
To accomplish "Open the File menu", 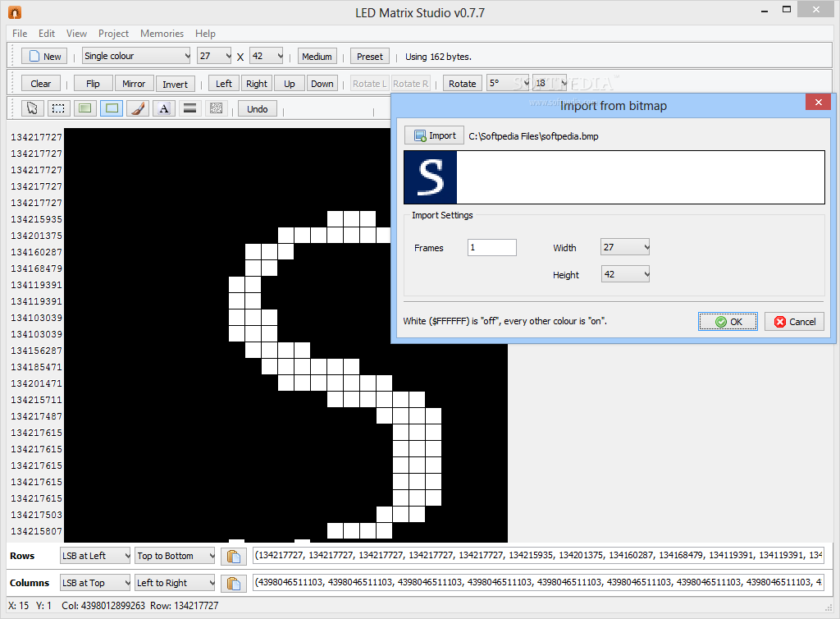I will [x=20, y=33].
